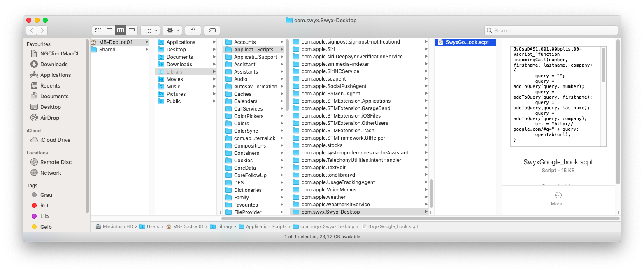Select the red Rot tag

(x=44, y=206)
